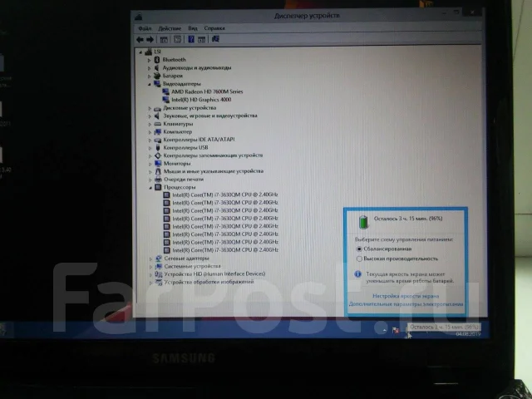Image resolution: width=532 pixels, height=399 pixels.
Task: Click the Батареи battery icon in tree
Action: point(157,76)
